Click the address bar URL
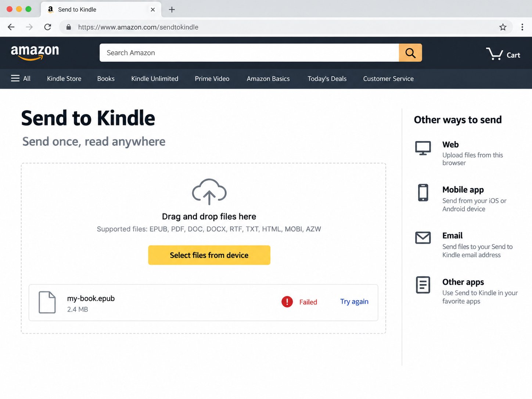This screenshot has height=399, width=532. click(x=138, y=27)
